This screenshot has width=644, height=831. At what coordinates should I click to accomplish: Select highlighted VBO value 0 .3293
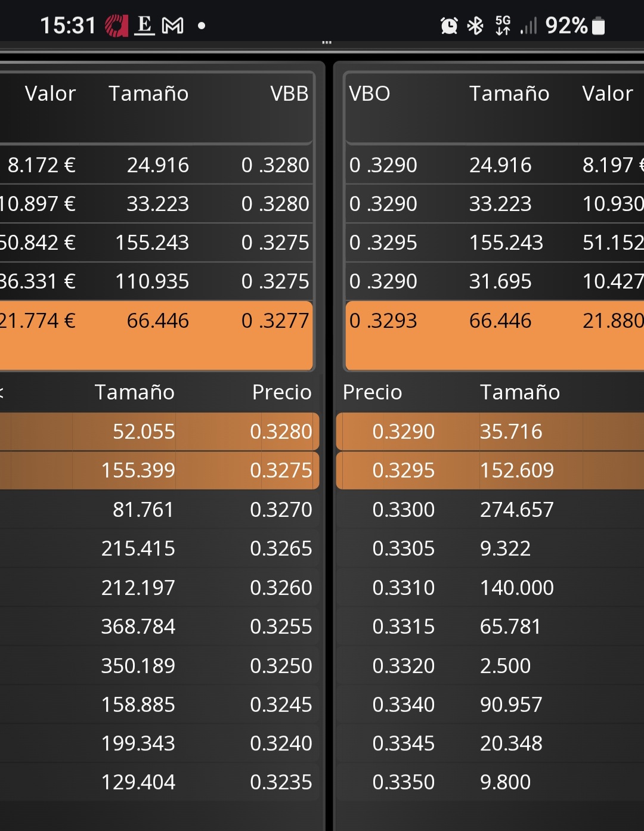[x=383, y=321]
